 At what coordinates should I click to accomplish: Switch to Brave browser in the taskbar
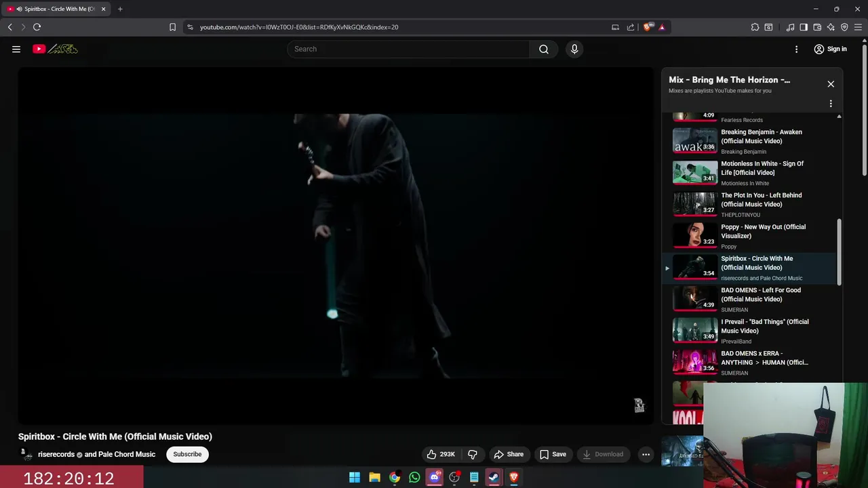pos(514,477)
